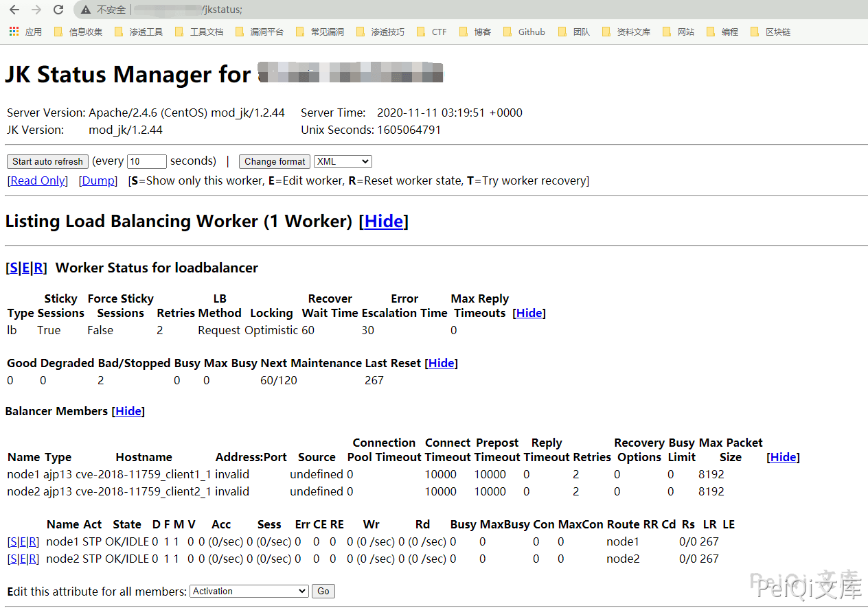Image resolution: width=868 pixels, height=608 pixels.
Task: Open the Github bookmark folder
Action: point(524,32)
